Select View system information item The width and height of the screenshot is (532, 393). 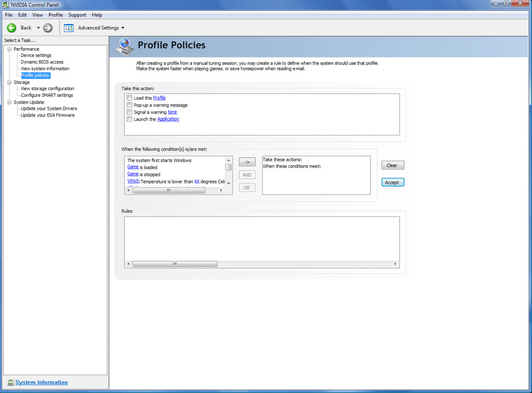45,69
